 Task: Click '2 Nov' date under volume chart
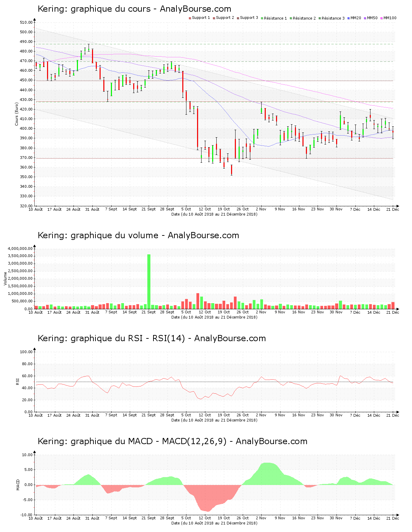261,312
